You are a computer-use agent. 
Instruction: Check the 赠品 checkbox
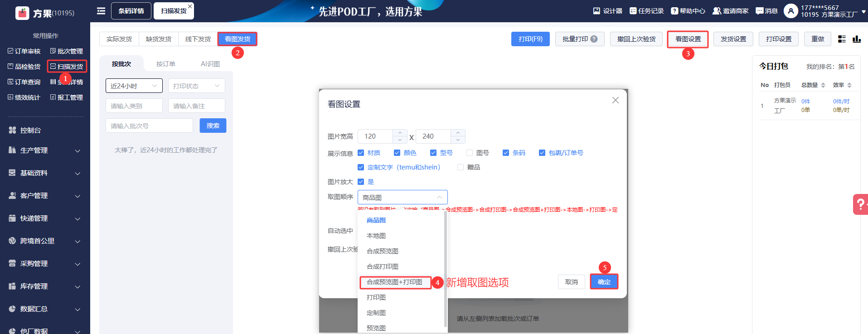point(461,167)
